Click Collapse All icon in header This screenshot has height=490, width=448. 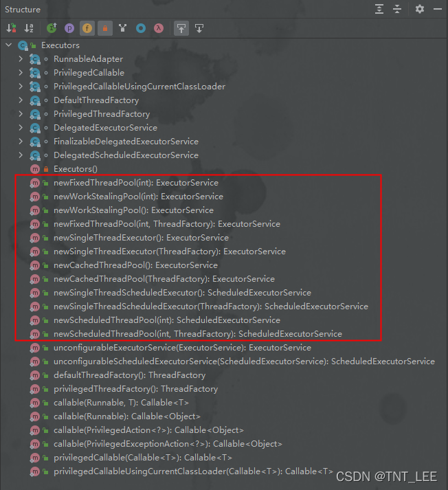(x=397, y=9)
